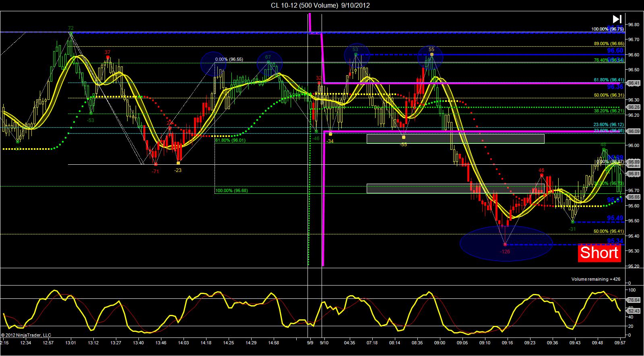The image size is (644, 356).
Task: Select the -126 swing low label
Action: (x=505, y=252)
